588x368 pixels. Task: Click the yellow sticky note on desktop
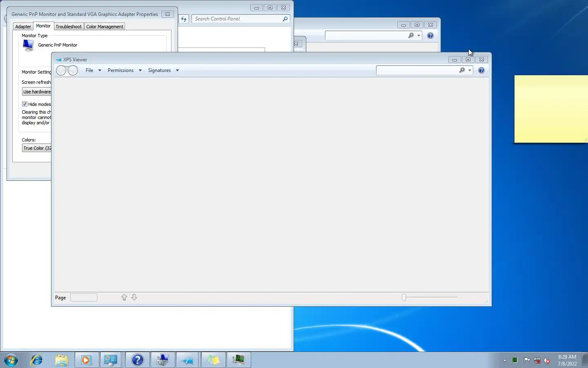tap(551, 109)
